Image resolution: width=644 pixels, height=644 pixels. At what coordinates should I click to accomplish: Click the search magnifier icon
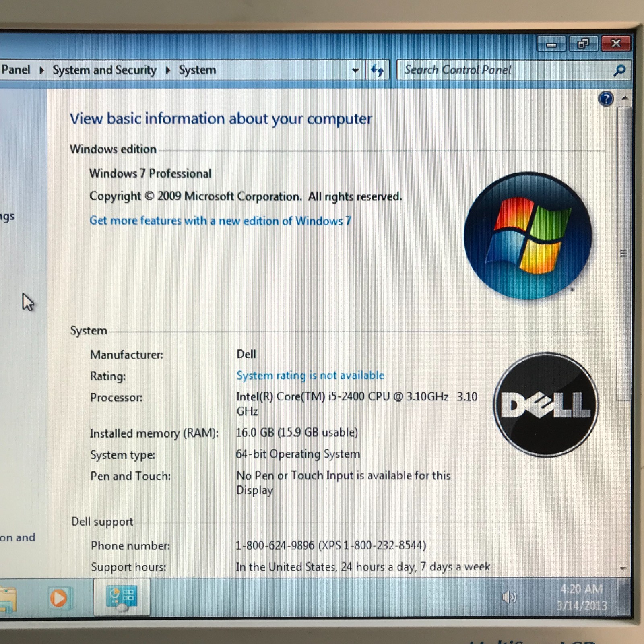click(619, 70)
